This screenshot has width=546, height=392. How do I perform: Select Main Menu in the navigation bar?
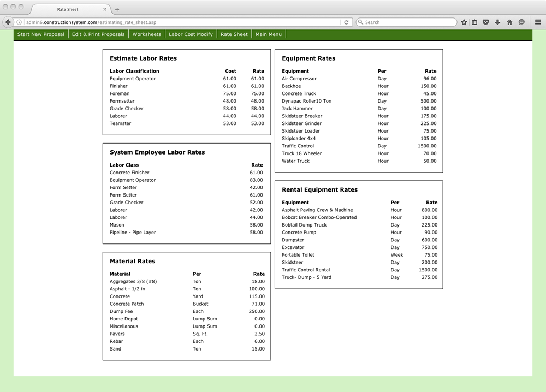(x=268, y=34)
